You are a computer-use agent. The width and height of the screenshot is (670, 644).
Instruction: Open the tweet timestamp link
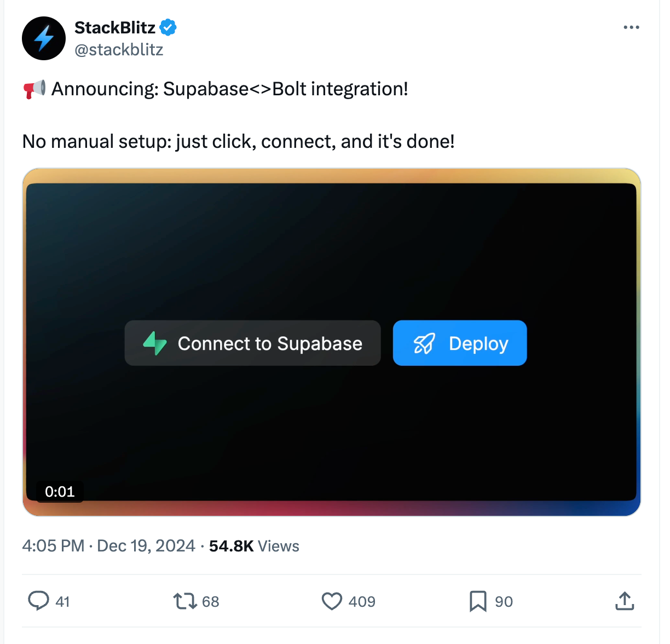(108, 545)
